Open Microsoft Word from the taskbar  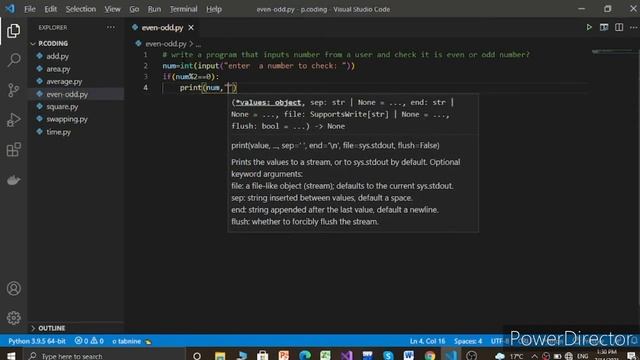coord(409,356)
